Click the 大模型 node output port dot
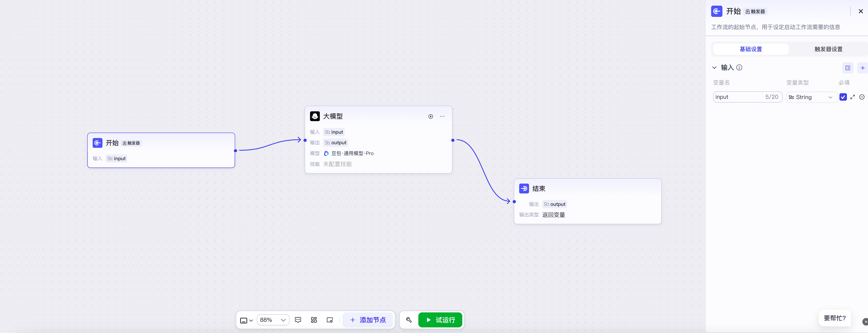The height and width of the screenshot is (333, 868). 453,140
